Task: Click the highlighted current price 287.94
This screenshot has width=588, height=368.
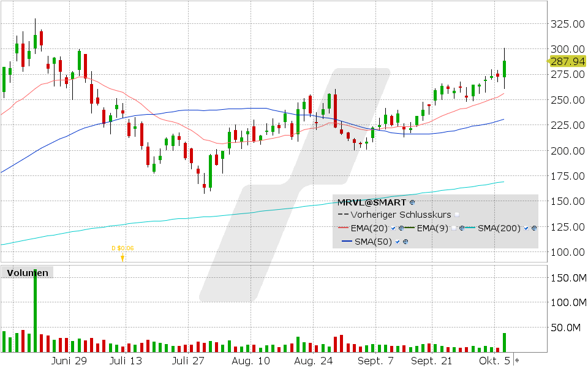Action: click(567, 61)
